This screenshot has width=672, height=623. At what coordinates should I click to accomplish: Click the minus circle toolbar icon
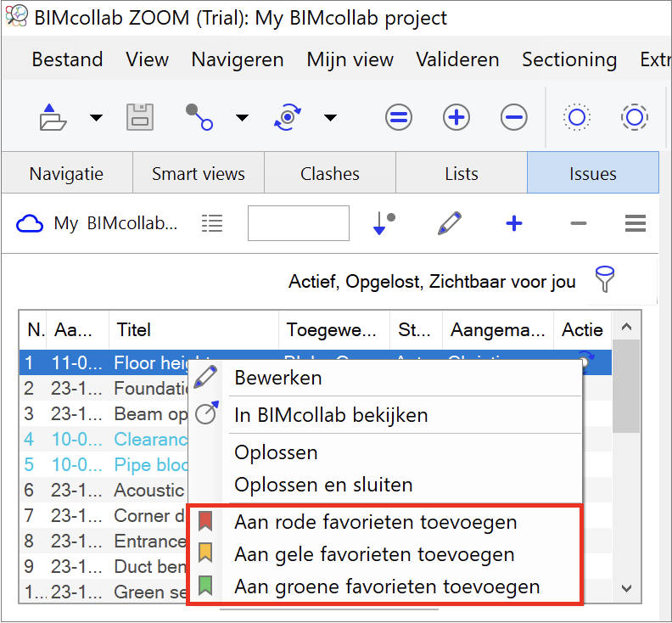tap(514, 117)
